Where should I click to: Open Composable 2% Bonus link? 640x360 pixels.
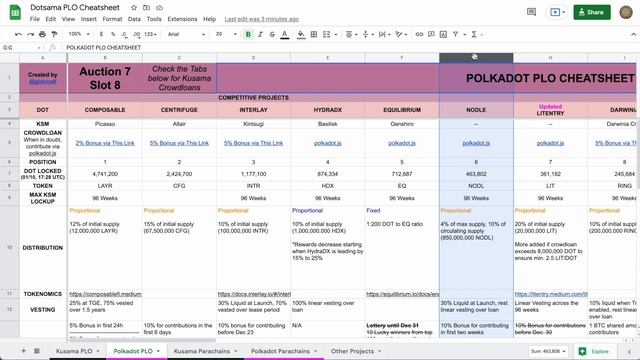pyautogui.click(x=105, y=143)
